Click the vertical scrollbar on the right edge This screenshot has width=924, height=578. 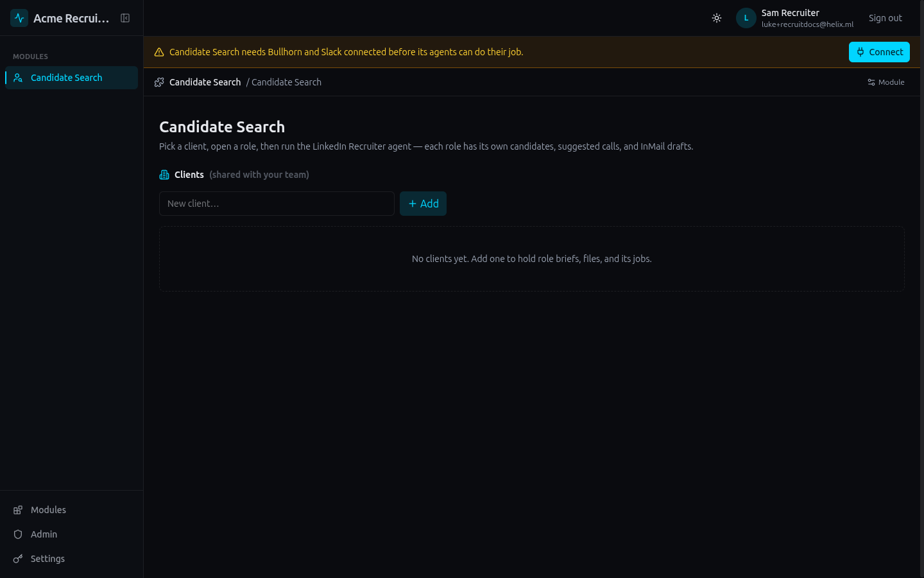click(x=922, y=289)
